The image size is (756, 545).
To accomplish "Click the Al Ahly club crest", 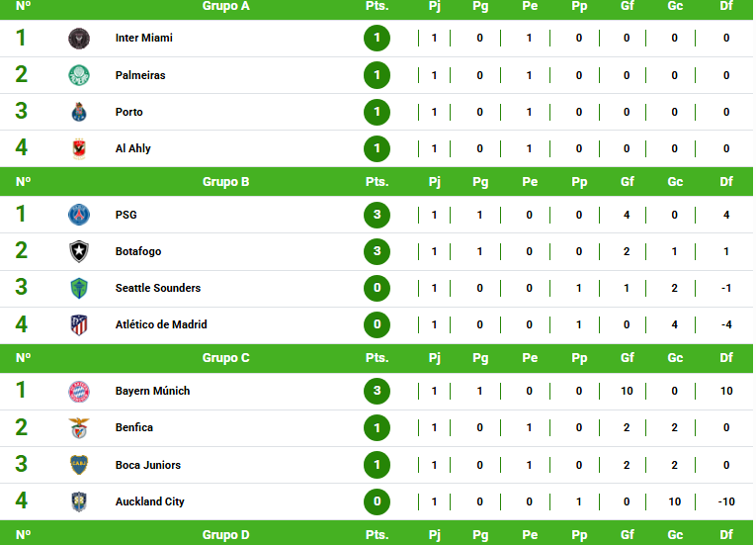I will click(x=79, y=148).
